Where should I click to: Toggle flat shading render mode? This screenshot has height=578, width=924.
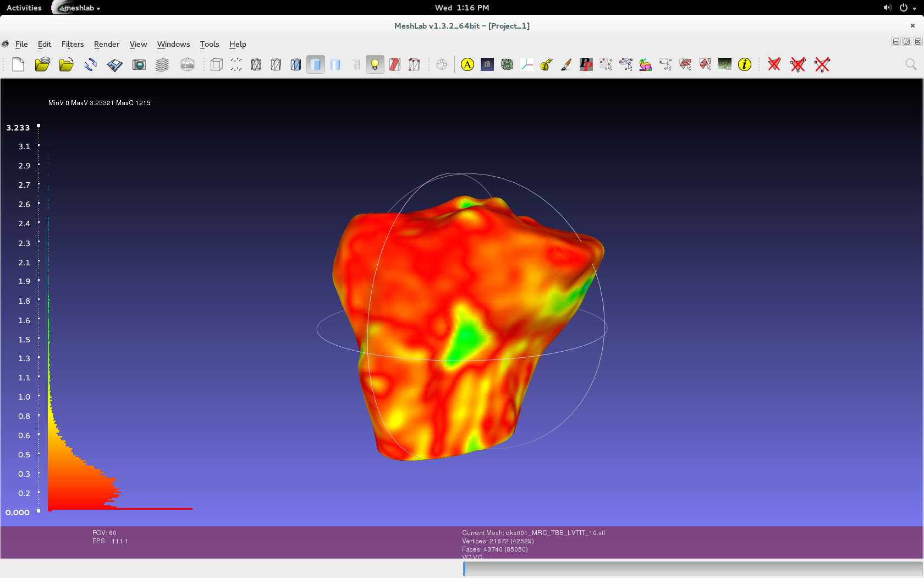pyautogui.click(x=316, y=64)
